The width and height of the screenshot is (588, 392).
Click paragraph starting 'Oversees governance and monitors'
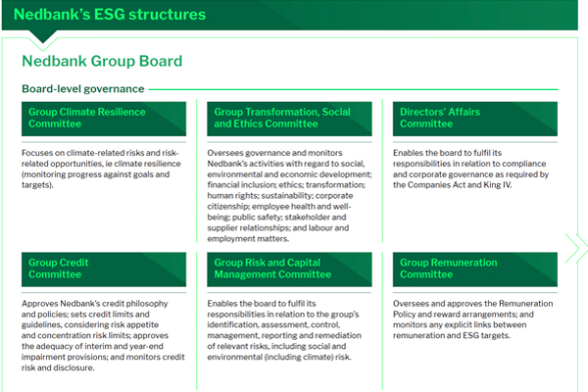coord(289,195)
